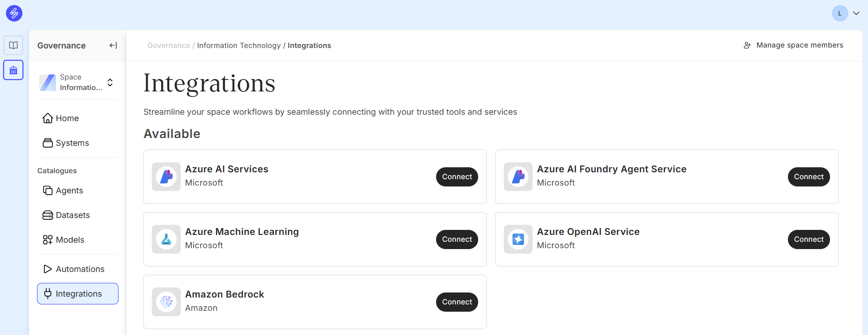Click Information Technology breadcrumb link
This screenshot has width=868, height=335.
[x=239, y=46]
